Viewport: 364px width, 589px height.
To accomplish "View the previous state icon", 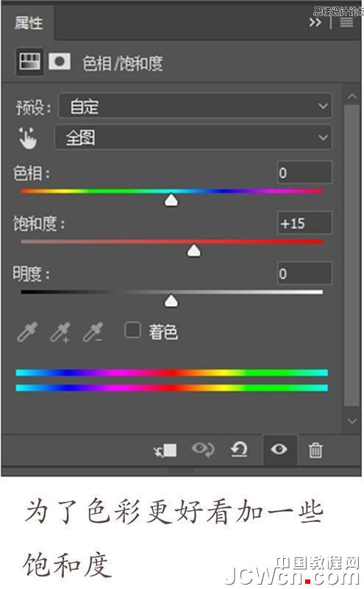I will [x=202, y=449].
